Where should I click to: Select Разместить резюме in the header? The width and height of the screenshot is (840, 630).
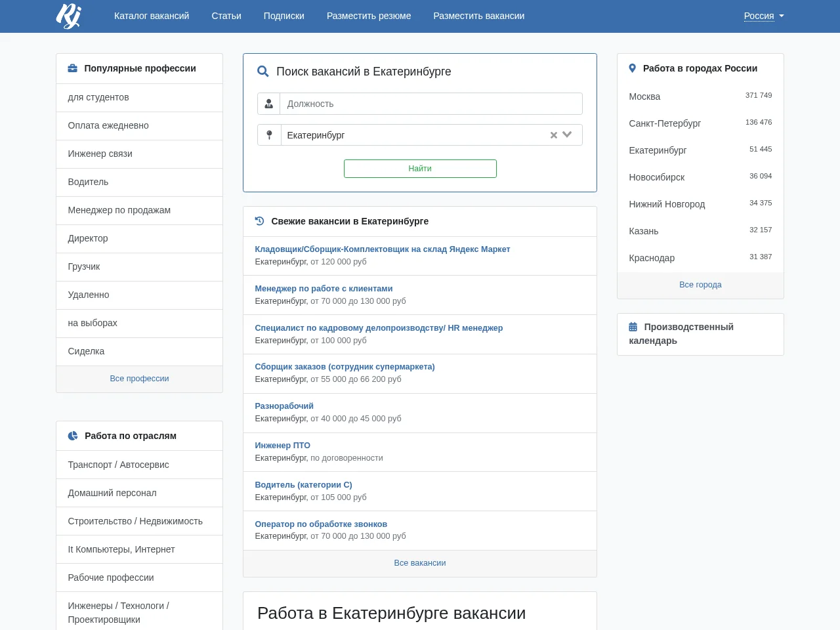(369, 16)
